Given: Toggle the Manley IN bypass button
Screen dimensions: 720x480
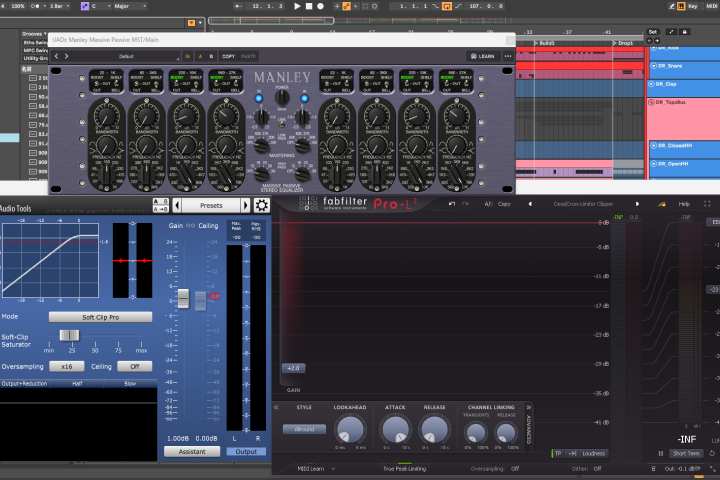Looking at the screenshot, I should 187,56.
